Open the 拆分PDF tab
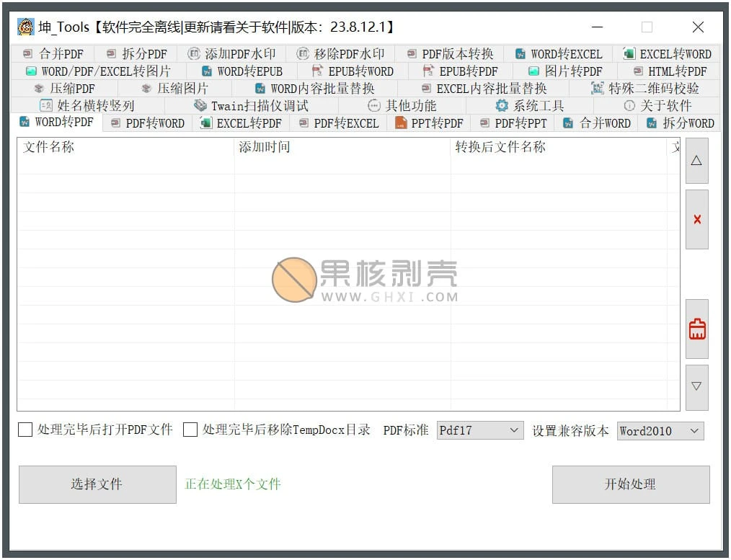Viewport: 731px width, 560px height. (136, 54)
